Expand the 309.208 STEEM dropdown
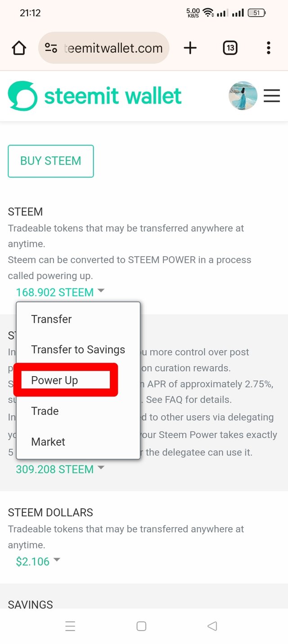This screenshot has width=288, height=644. [x=60, y=469]
